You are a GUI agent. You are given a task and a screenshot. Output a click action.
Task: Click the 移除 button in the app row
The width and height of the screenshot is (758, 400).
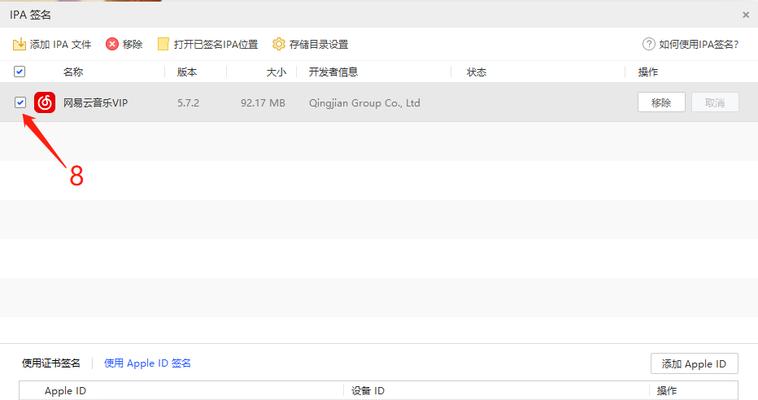point(661,103)
